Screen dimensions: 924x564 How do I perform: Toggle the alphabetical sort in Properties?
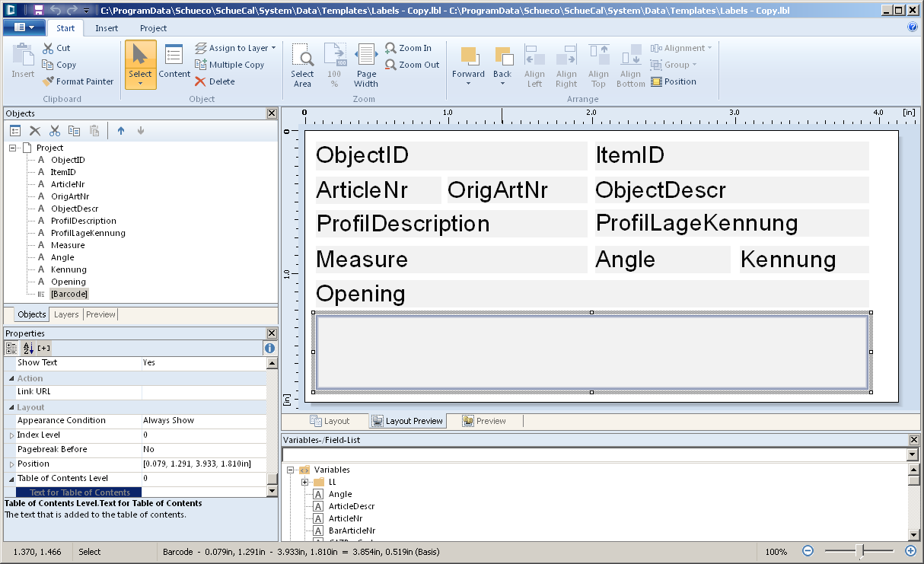pyautogui.click(x=28, y=348)
